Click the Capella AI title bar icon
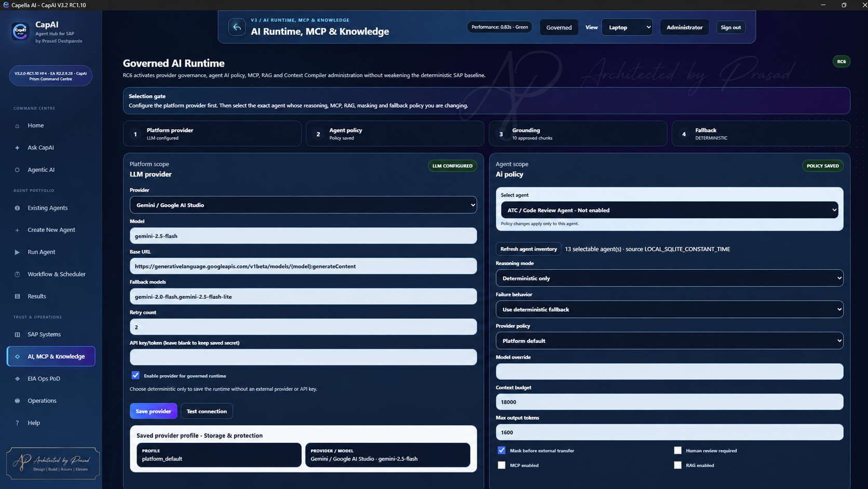868x489 pixels. click(x=6, y=5)
